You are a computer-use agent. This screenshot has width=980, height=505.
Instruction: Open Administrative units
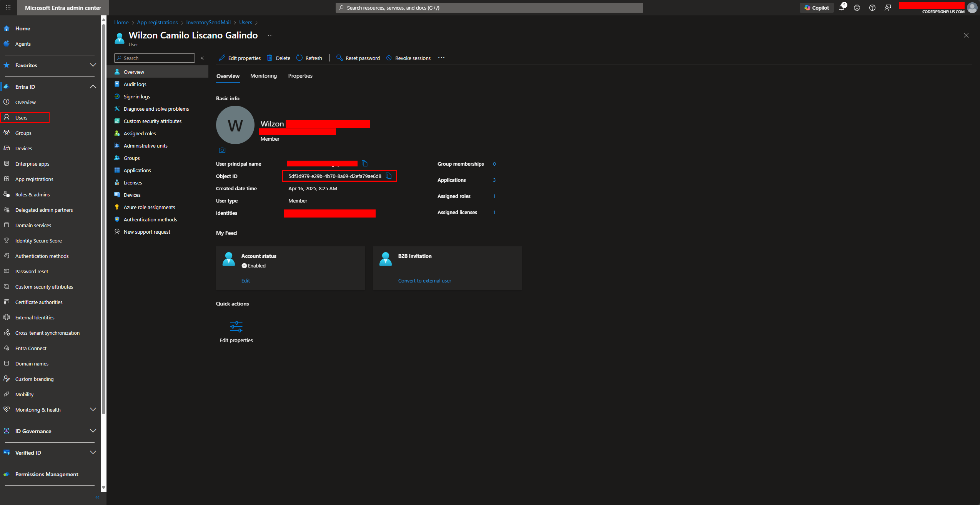pyautogui.click(x=145, y=146)
